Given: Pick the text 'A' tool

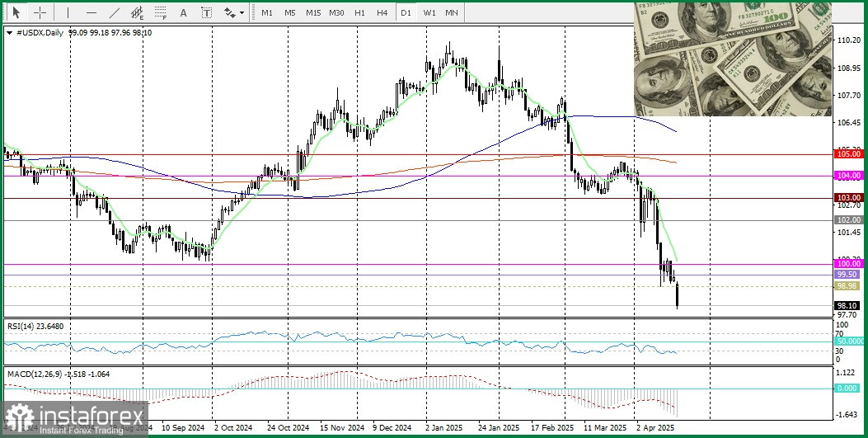Looking at the screenshot, I should pyautogui.click(x=184, y=12).
